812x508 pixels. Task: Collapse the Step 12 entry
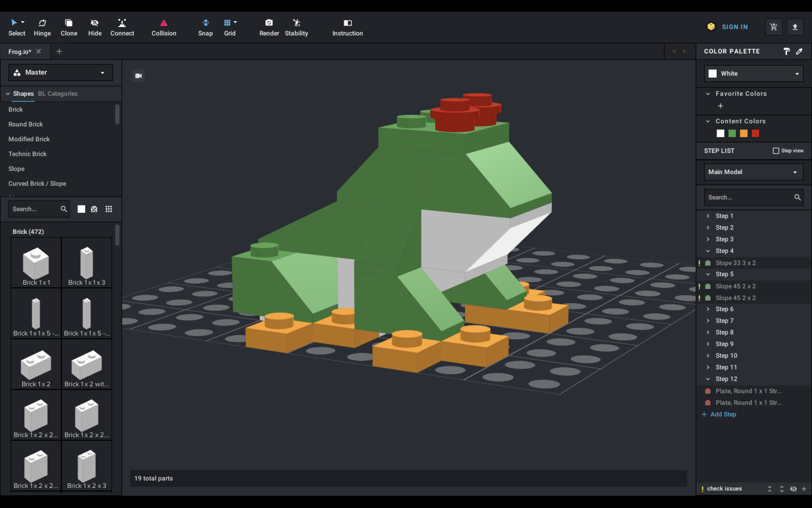pos(708,379)
